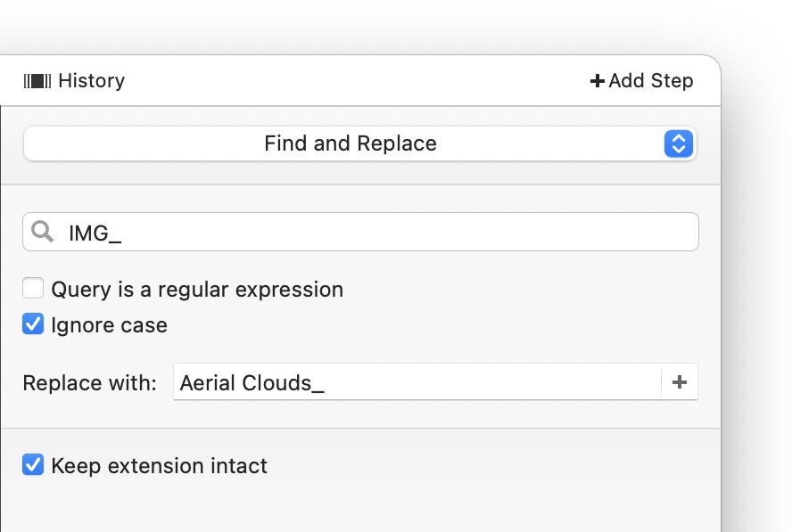Click the Query is a regular expression label
This screenshot has height=532, width=792.
click(x=197, y=290)
